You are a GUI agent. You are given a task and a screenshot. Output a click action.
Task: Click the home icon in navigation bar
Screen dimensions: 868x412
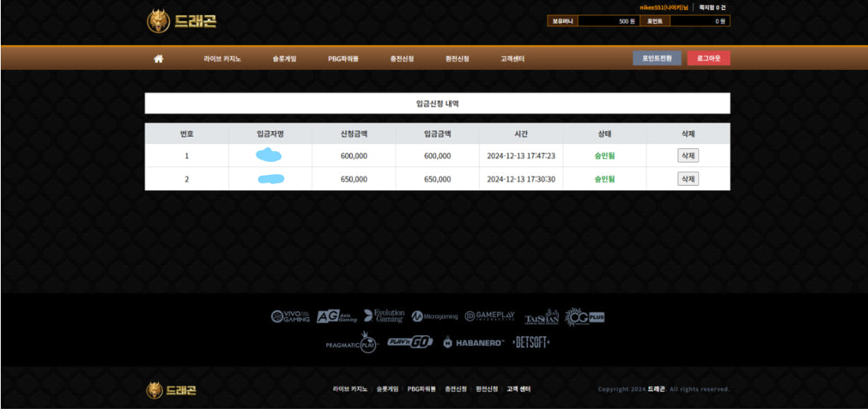[x=158, y=58]
